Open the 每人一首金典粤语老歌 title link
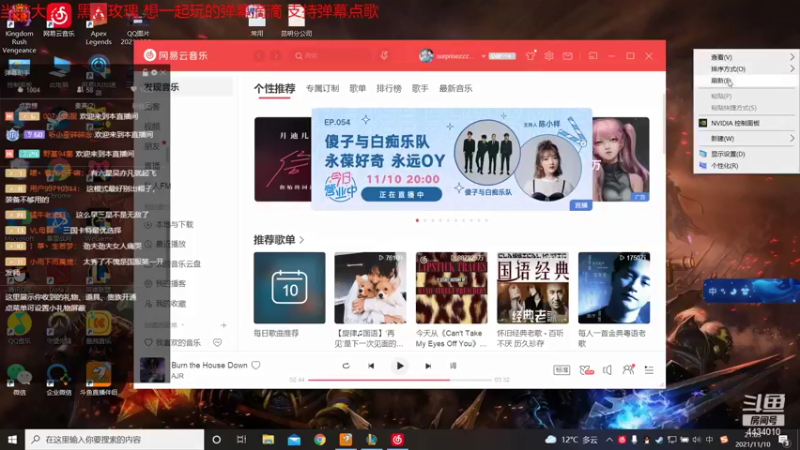This screenshot has width=800, height=450. 612,338
